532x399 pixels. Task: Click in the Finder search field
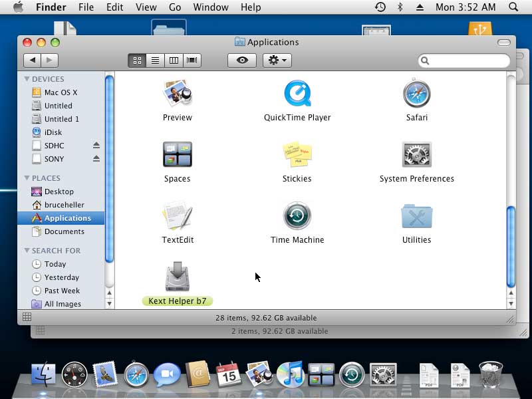pyautogui.click(x=464, y=61)
